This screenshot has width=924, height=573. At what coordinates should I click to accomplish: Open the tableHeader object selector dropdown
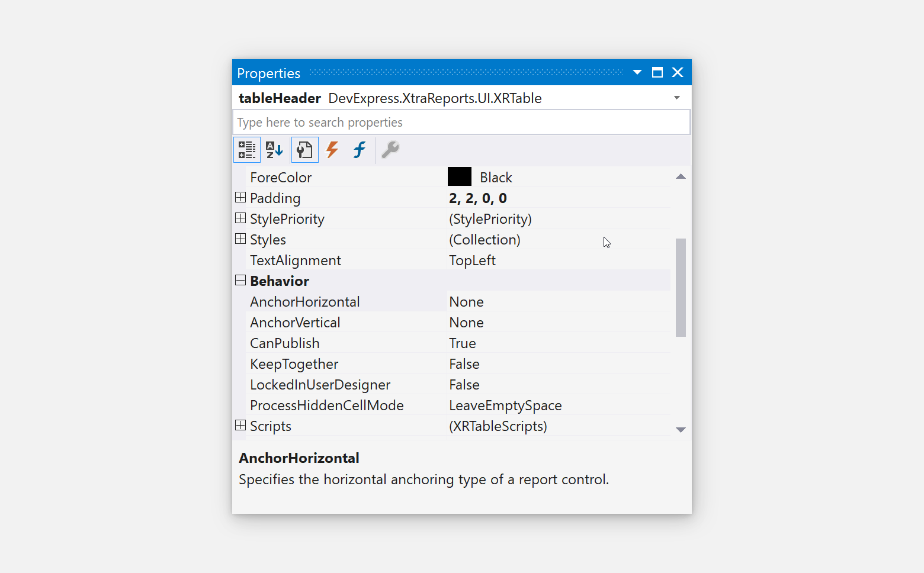[x=677, y=98]
